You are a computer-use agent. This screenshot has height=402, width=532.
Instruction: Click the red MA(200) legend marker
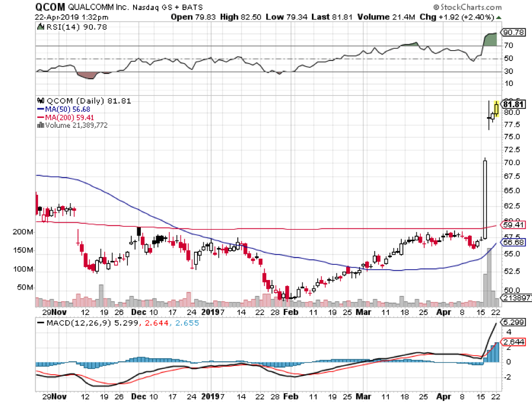pos(40,117)
